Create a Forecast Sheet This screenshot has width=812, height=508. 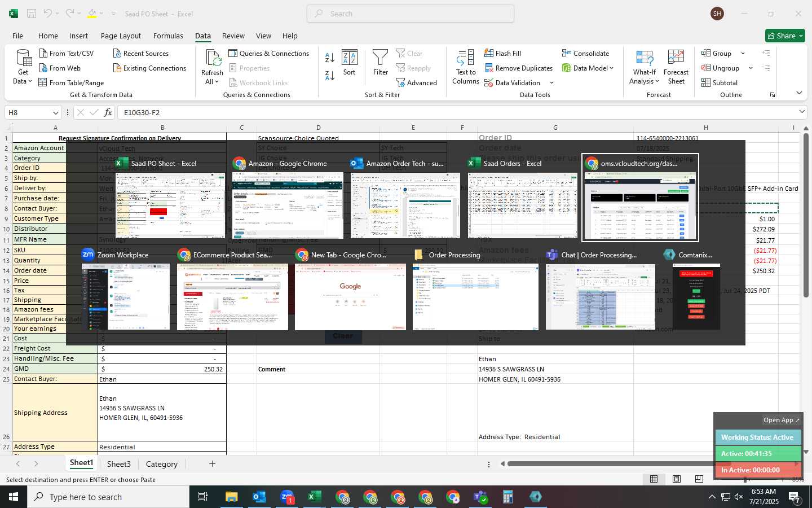676,67
